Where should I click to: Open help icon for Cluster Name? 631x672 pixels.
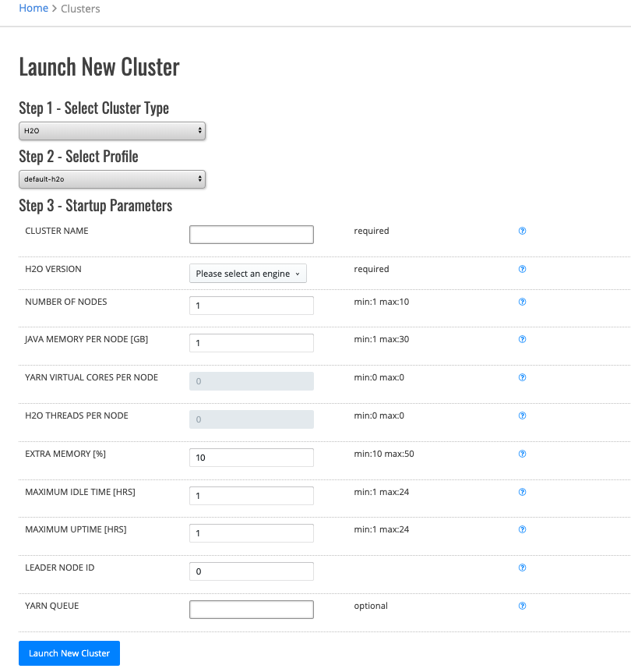[x=522, y=231]
